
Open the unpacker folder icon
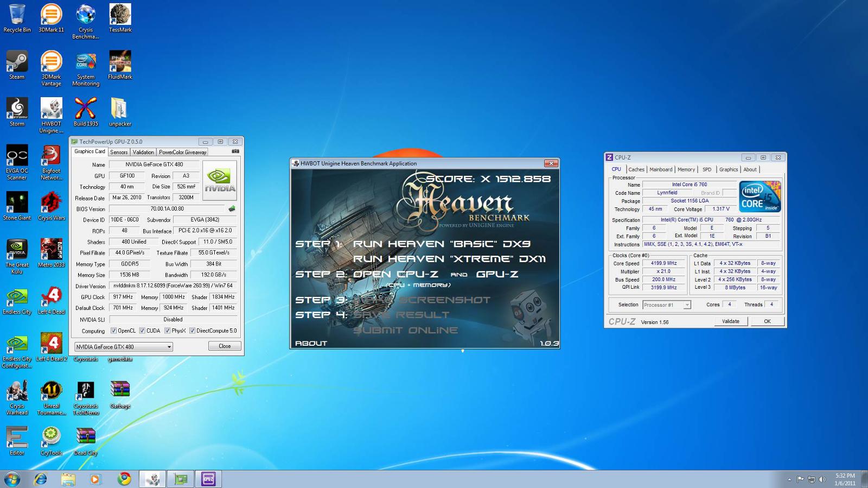[120, 112]
